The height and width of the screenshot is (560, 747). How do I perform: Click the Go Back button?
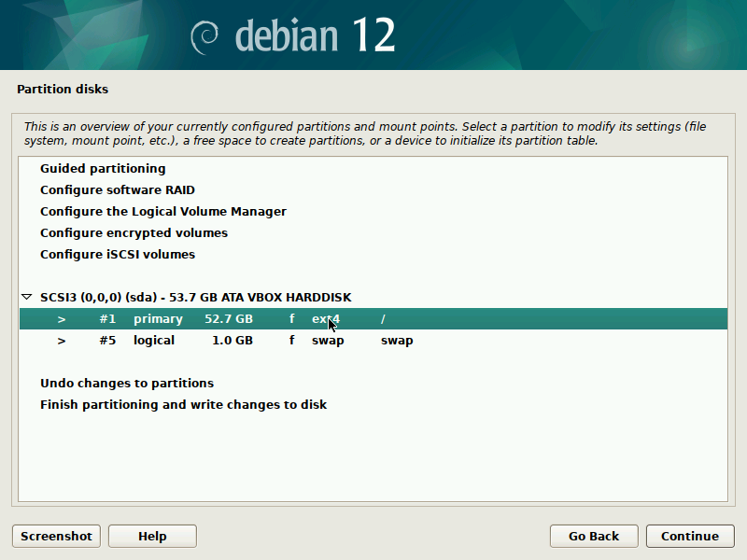tap(594, 536)
